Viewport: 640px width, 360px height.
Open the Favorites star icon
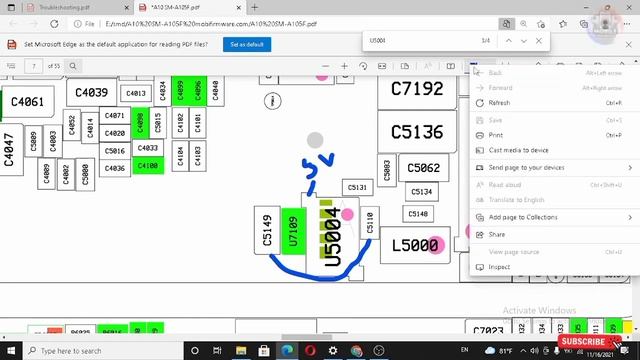point(563,24)
